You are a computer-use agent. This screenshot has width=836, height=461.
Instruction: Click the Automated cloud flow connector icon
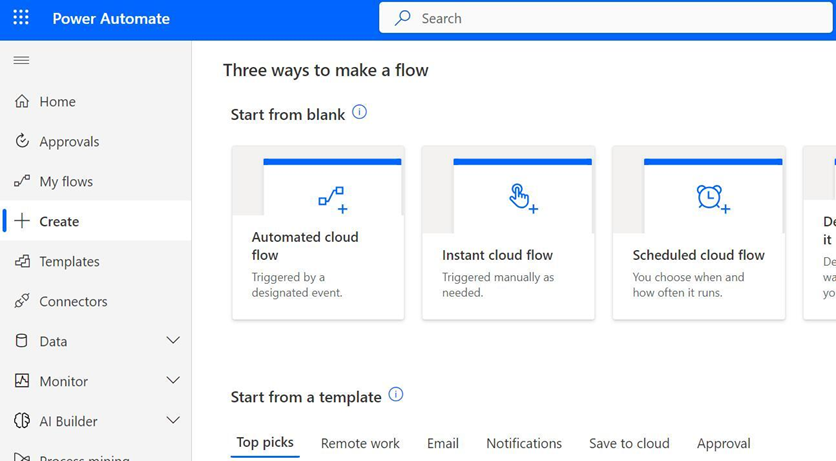[x=333, y=200]
